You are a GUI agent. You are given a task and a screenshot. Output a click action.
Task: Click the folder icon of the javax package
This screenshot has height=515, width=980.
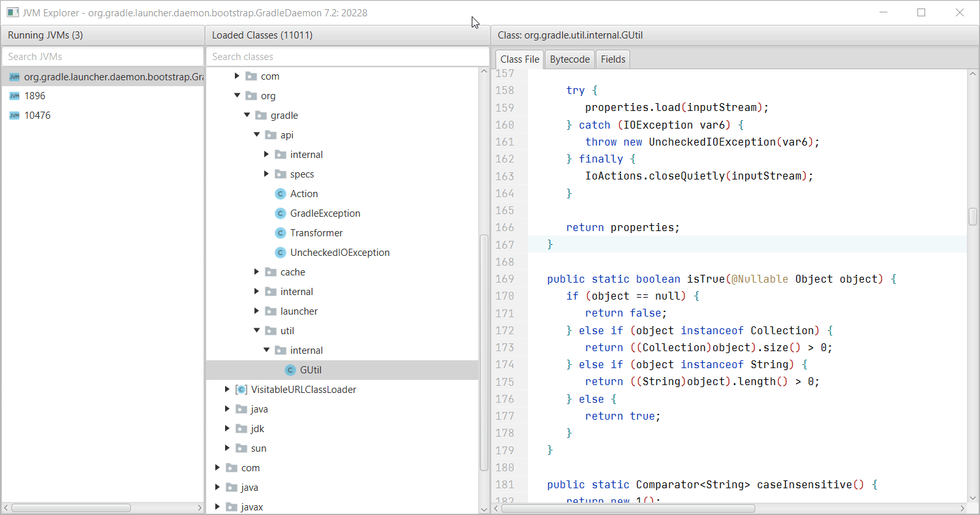(232, 507)
